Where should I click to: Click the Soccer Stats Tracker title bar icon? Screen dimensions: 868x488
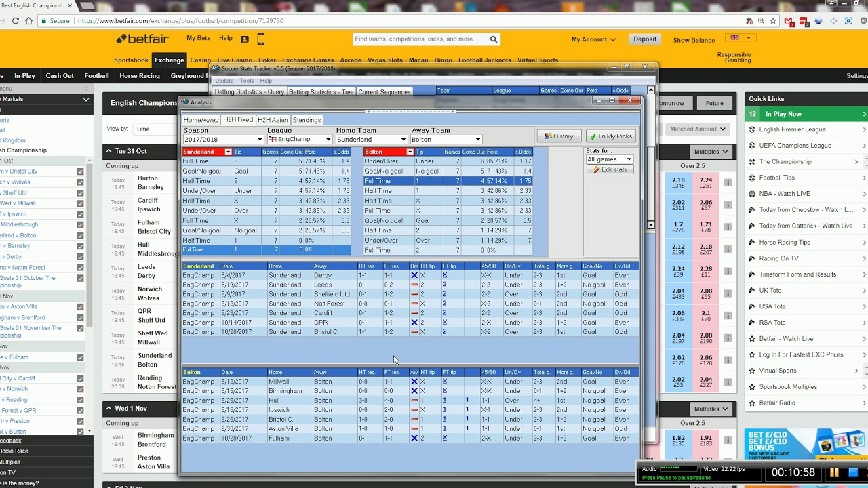coord(216,68)
